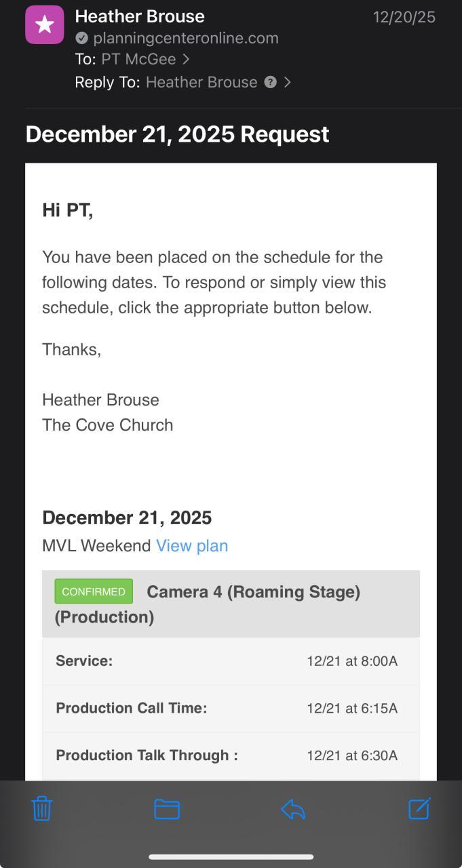Tap the Service 12/21 at 8:00A row
The height and width of the screenshot is (868, 462).
pyautogui.click(x=231, y=661)
